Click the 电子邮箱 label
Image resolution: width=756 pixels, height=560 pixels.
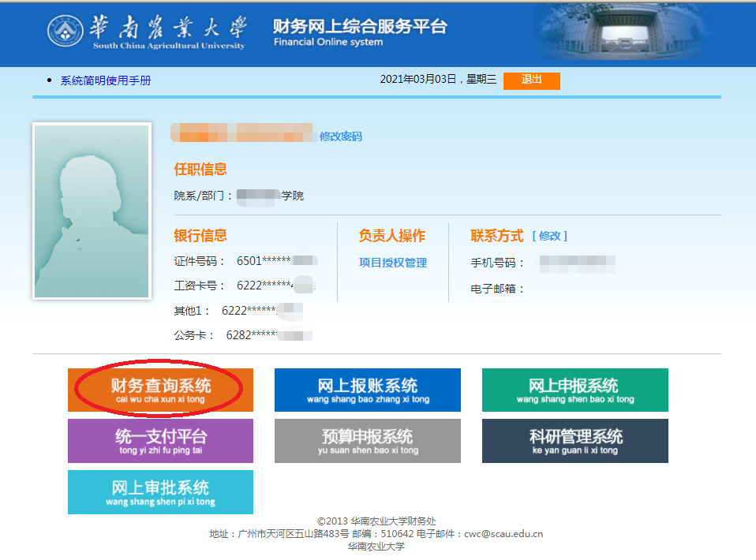(497, 289)
